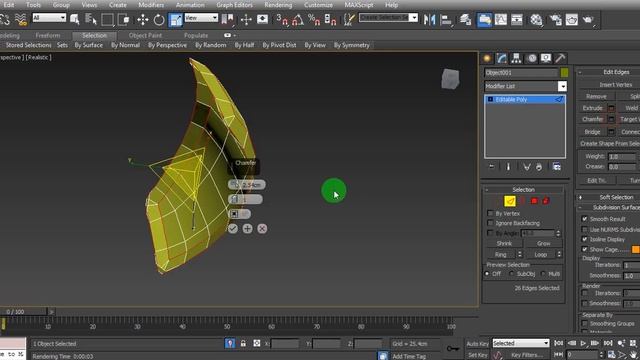Toggle Spinner Snap
Screen dimensions: 640x360
tap(330, 19)
